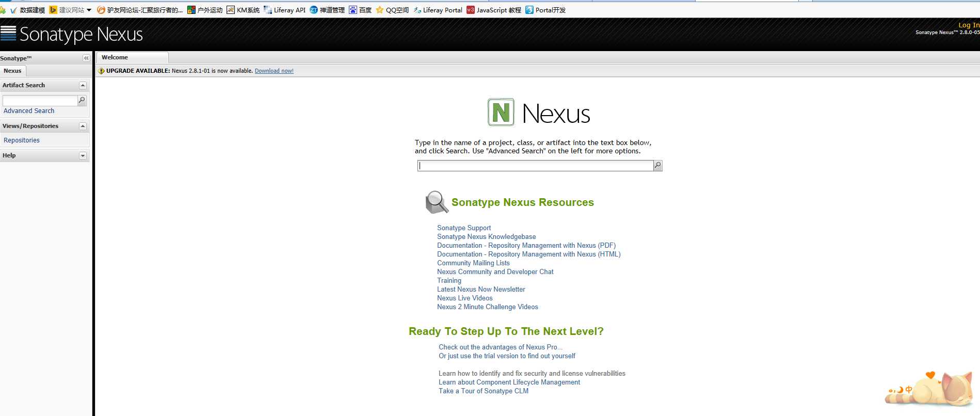Click Sonatype Nexus 2.8.0-05 version text
Screen dimensions: 980x416
click(x=947, y=33)
